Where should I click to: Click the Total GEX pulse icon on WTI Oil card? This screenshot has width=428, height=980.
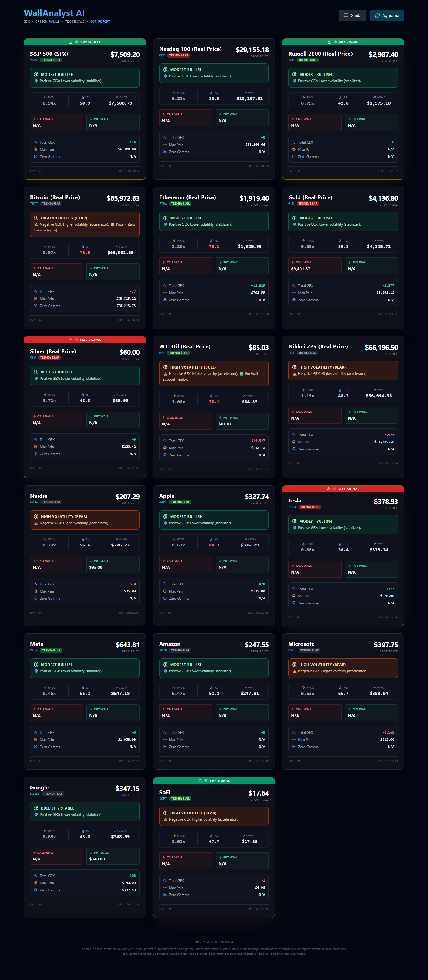(165, 441)
